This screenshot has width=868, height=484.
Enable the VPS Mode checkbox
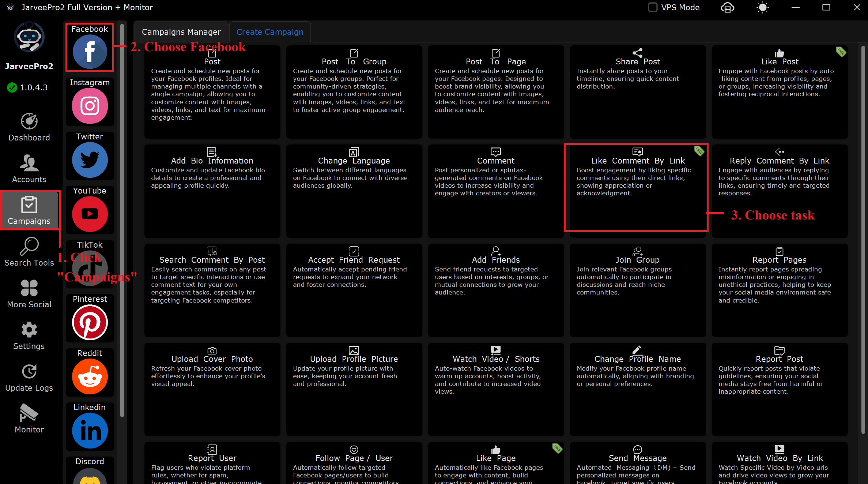[653, 7]
